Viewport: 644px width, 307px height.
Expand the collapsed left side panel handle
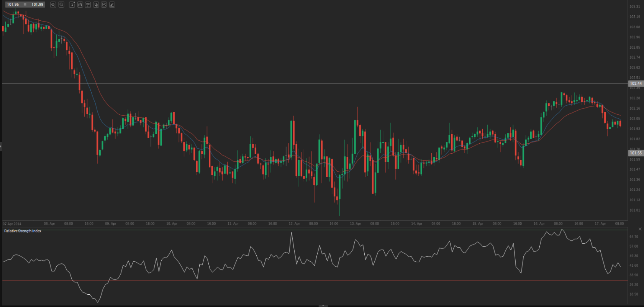[1, 146]
